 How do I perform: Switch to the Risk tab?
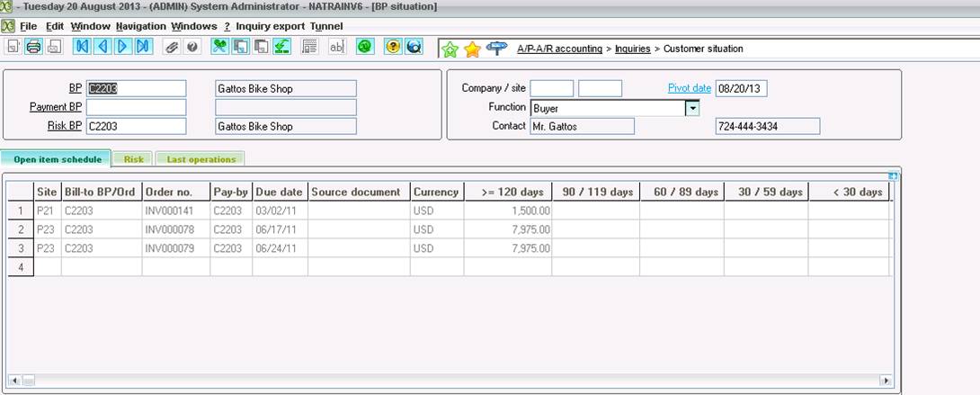134,159
